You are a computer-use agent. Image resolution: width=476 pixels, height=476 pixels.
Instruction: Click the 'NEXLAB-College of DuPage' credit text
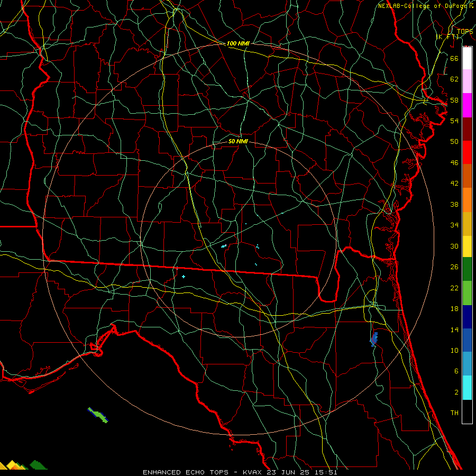point(423,6)
